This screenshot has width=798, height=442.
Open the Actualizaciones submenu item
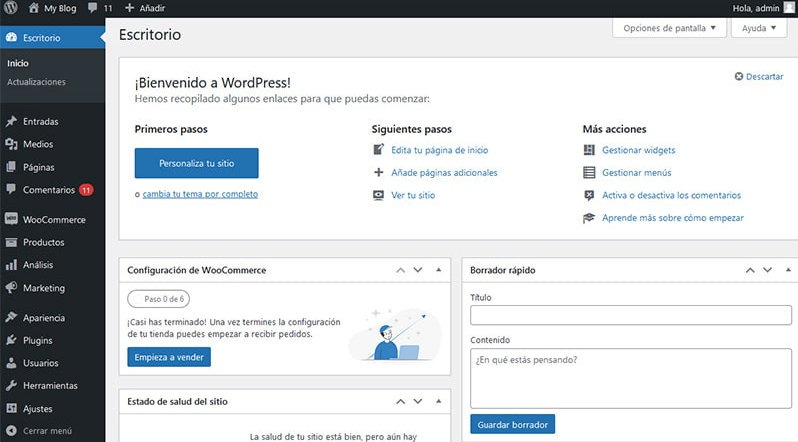tap(36, 81)
